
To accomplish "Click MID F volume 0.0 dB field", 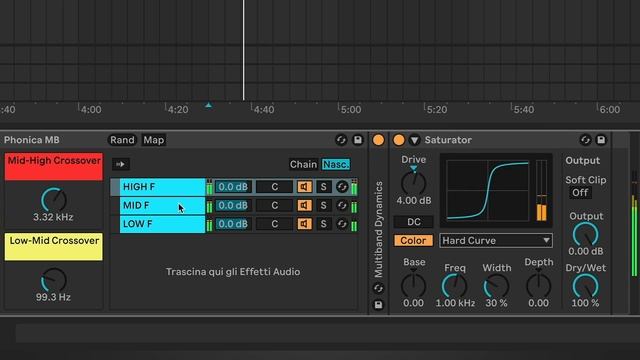I will pos(233,205).
